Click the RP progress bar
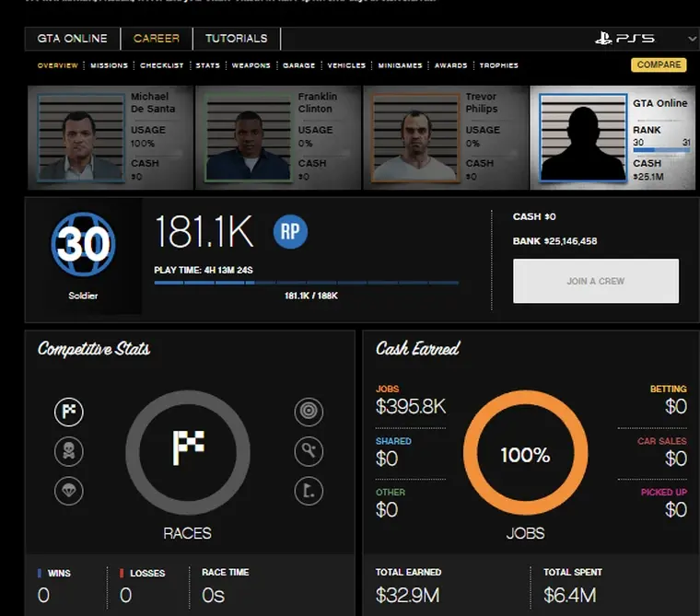Viewport: 700px width, 616px height. pos(306,283)
